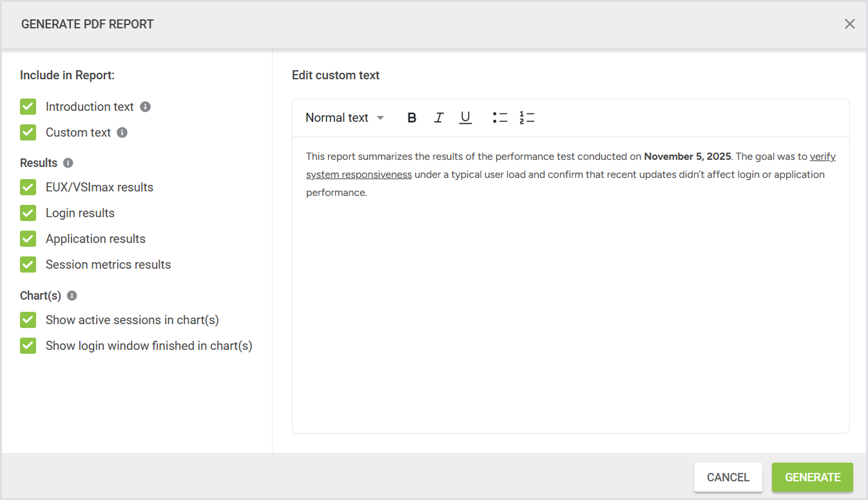The width and height of the screenshot is (868, 500).
Task: Uncheck the Introduction text checkbox
Action: pos(28,107)
